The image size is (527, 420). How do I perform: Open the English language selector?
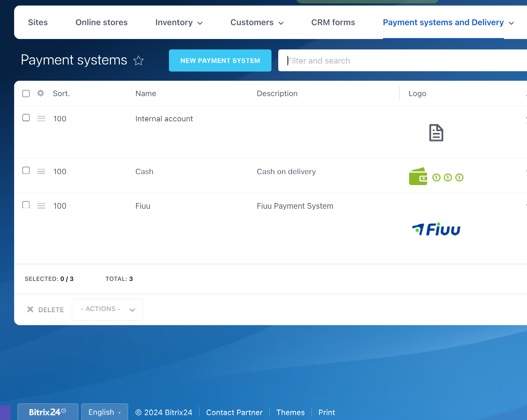(104, 412)
